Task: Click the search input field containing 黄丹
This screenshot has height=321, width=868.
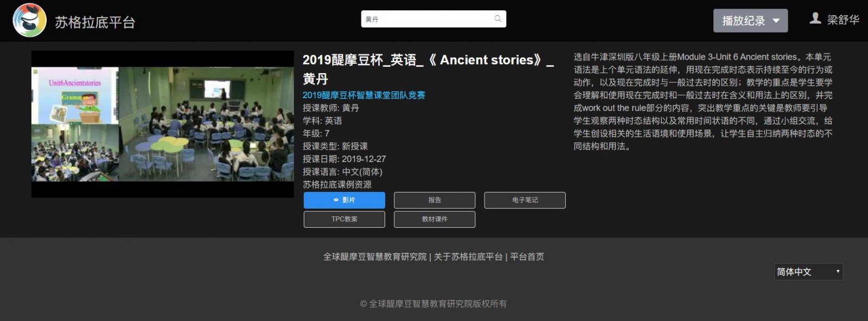Action: pyautogui.click(x=433, y=19)
